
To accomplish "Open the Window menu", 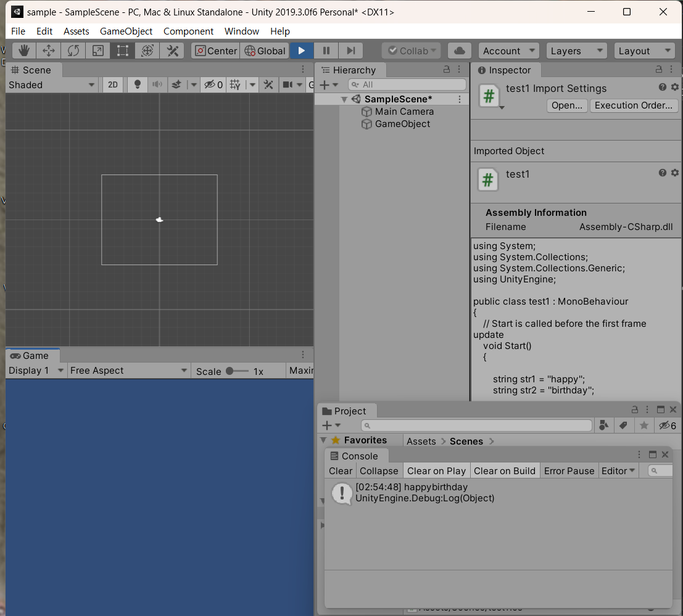I will 242,31.
